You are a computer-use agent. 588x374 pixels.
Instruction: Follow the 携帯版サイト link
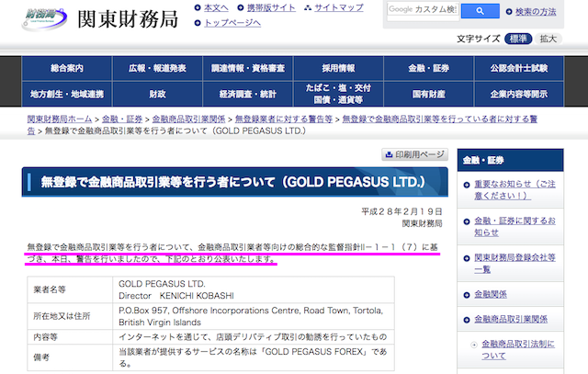coord(272,8)
